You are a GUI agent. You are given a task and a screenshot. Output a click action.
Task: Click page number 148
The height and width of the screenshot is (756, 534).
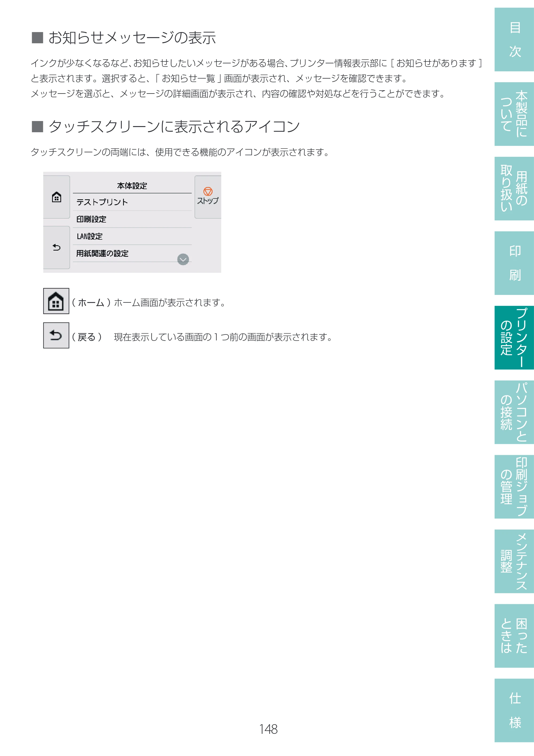pyautogui.click(x=268, y=729)
